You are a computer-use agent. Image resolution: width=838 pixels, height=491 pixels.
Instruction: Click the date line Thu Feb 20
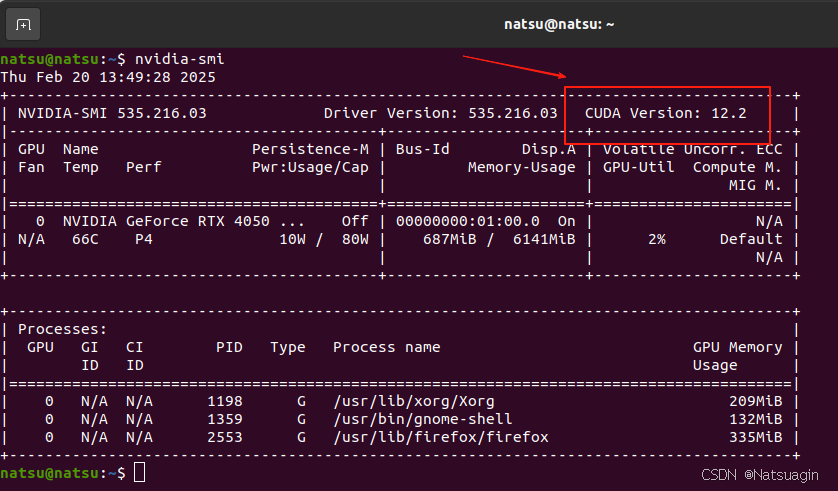coord(107,77)
